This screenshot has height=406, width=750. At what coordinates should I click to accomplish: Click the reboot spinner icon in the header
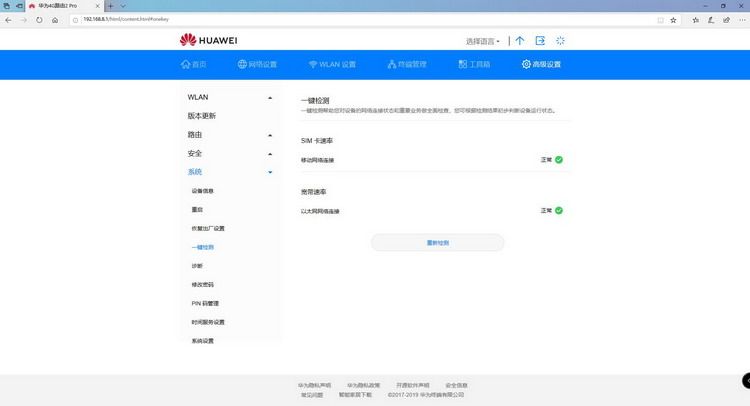coord(560,41)
